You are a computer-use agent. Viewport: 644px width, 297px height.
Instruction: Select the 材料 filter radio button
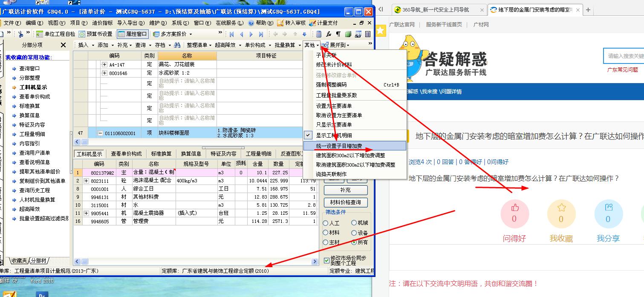[326, 233]
